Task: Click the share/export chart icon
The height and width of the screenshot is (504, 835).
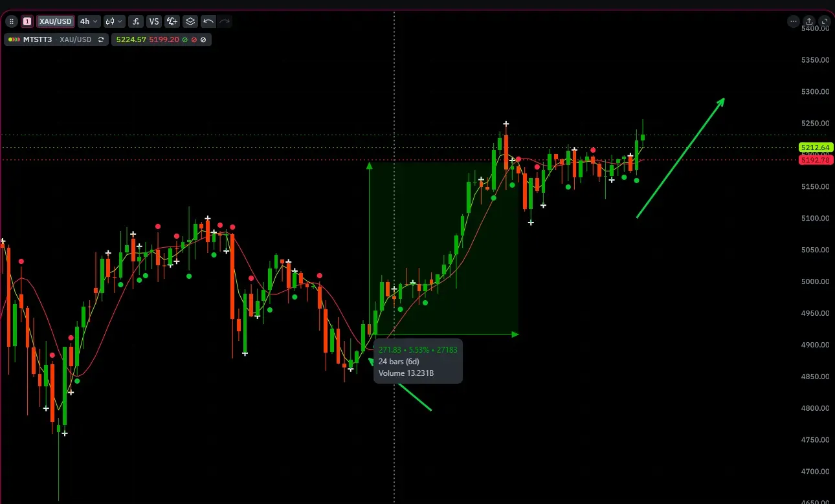Action: 809,21
